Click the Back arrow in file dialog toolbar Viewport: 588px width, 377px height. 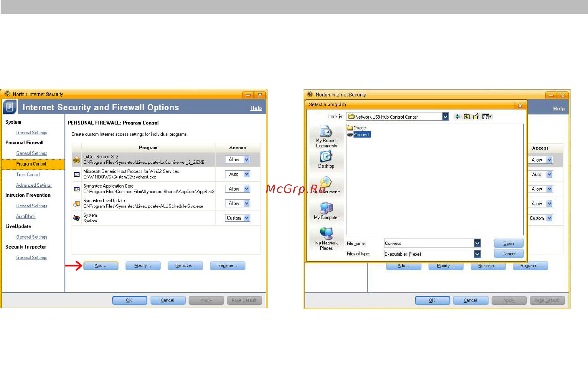(458, 117)
